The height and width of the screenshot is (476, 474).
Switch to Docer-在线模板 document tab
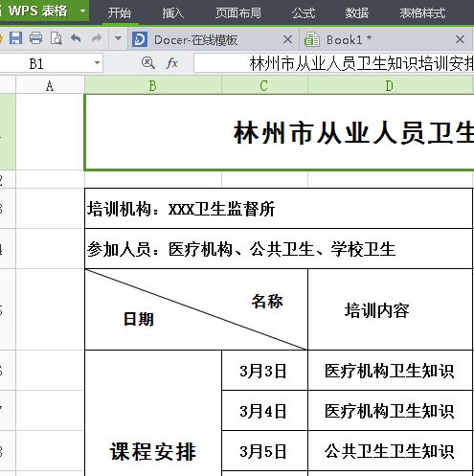[214, 39]
